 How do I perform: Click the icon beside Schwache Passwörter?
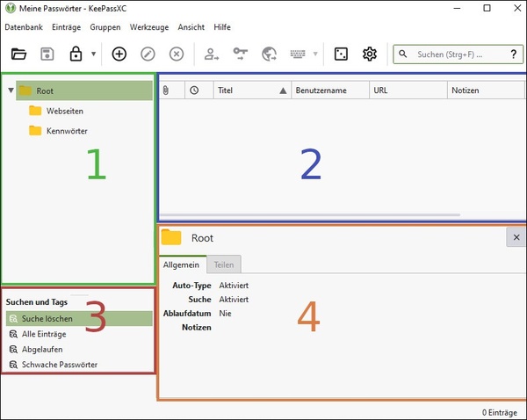pyautogui.click(x=13, y=364)
